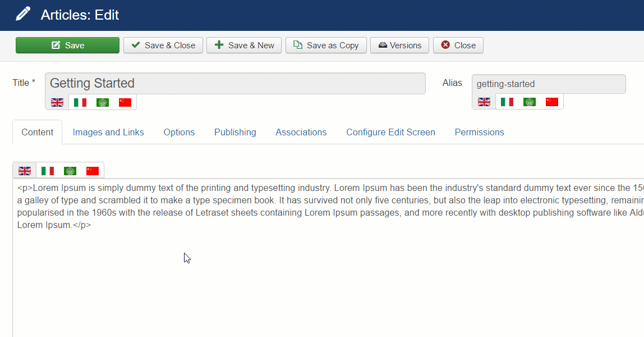
Task: Switch the content editor to the Italian language
Action: click(x=48, y=171)
